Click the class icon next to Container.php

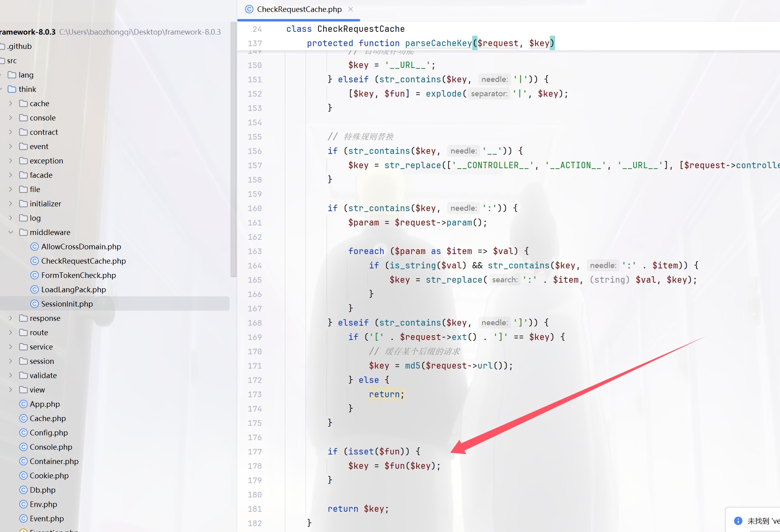[x=23, y=461]
